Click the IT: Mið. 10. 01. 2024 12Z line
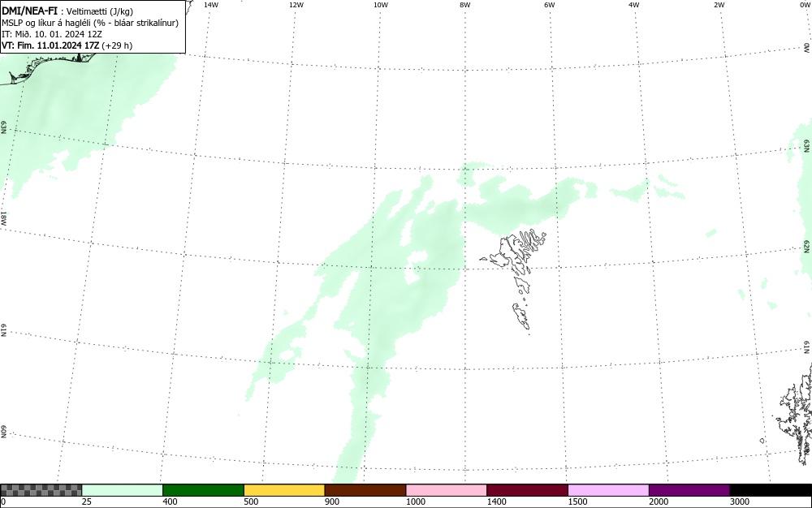The width and height of the screenshot is (812, 508). coord(52,34)
